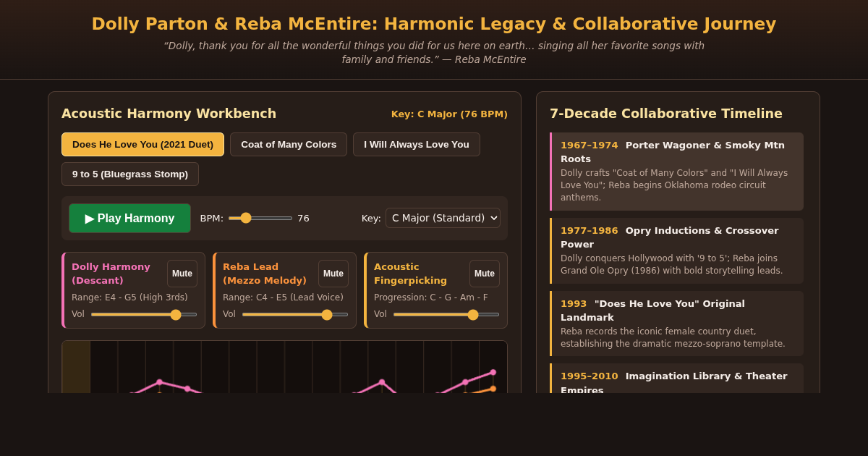Click the Dolly Harmony (Descant) track title
The width and height of the screenshot is (868, 456).
coord(111,274)
